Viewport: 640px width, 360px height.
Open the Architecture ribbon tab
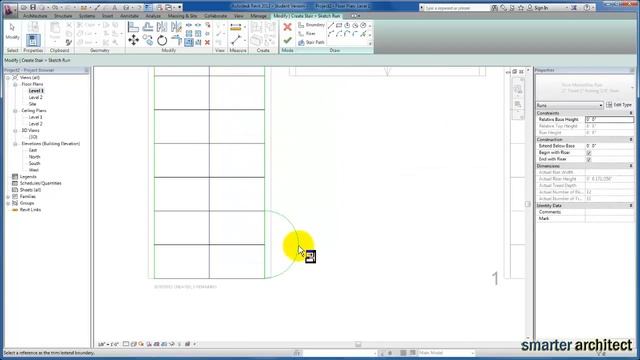pyautogui.click(x=35, y=16)
